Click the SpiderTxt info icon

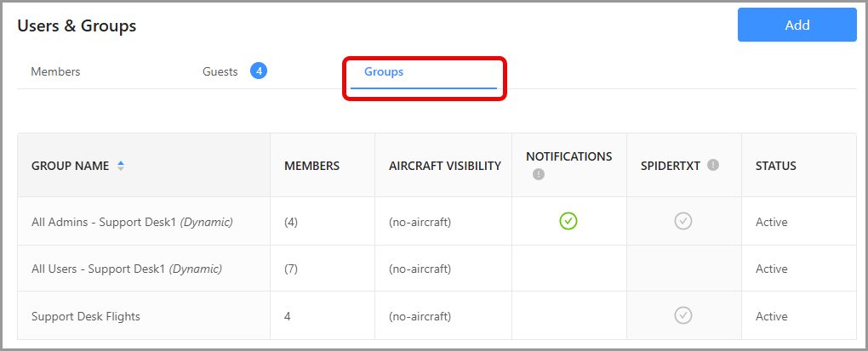(713, 165)
